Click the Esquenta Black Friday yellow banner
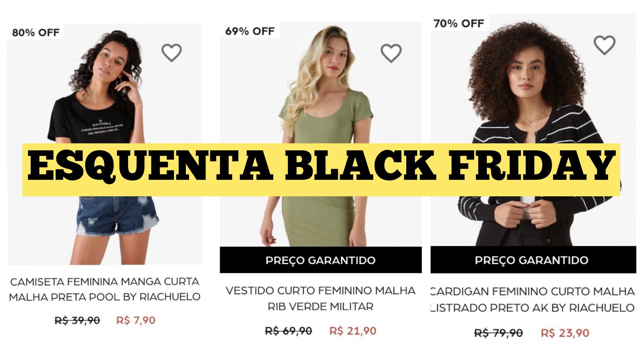The height and width of the screenshot is (363, 644). (321, 170)
